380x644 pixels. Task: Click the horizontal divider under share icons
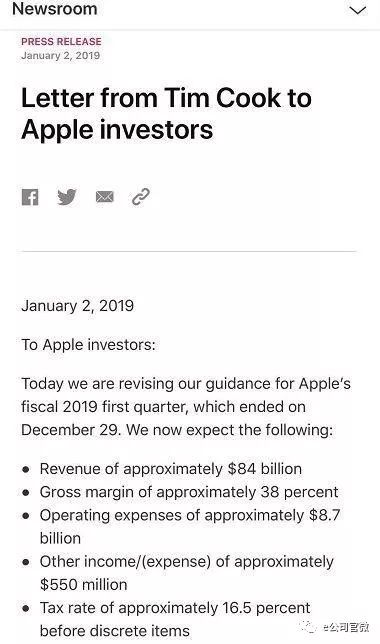point(189,251)
